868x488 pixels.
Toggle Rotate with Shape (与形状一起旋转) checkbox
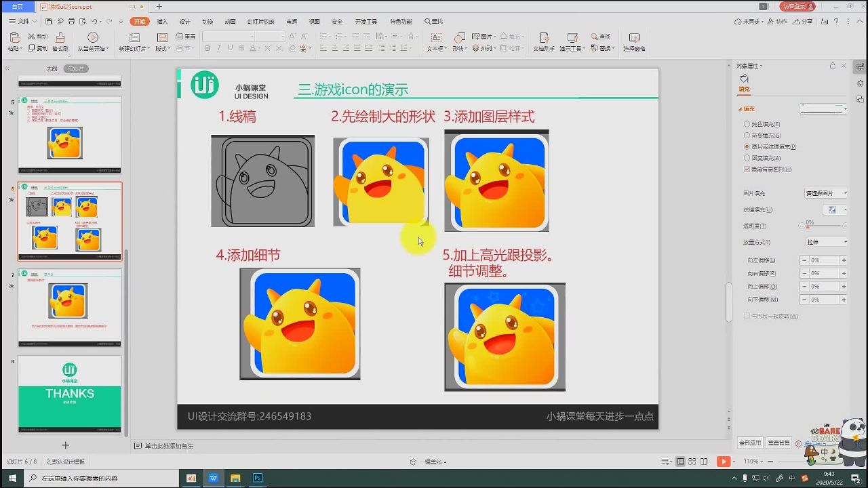click(x=747, y=317)
